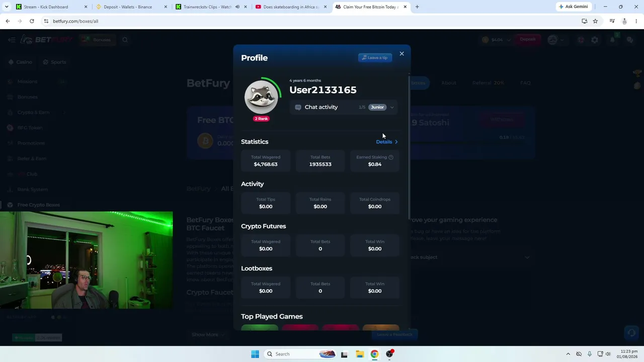Switch to the Deposit - Wallets - Binance tab
644x362 pixels.
(132, 7)
